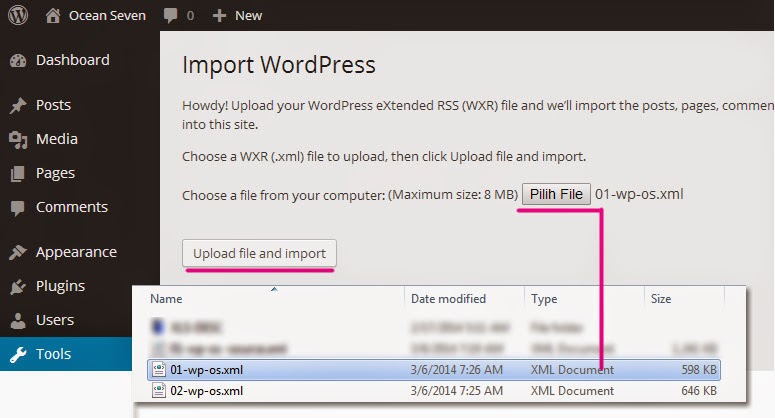Sort file list by Type column
Screen dimensions: 775x418
pyautogui.click(x=544, y=299)
